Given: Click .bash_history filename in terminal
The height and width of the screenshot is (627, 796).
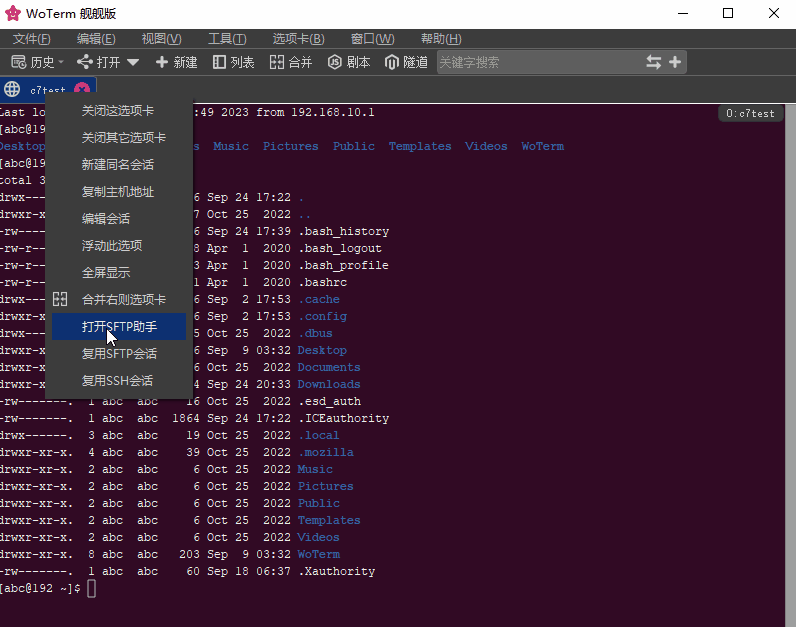Looking at the screenshot, I should (344, 232).
